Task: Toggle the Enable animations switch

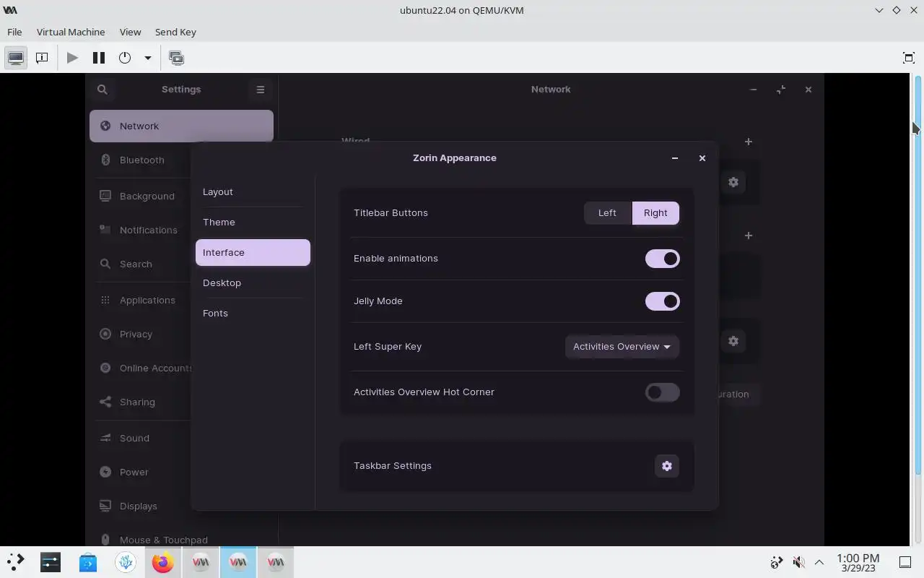Action: [663, 259]
